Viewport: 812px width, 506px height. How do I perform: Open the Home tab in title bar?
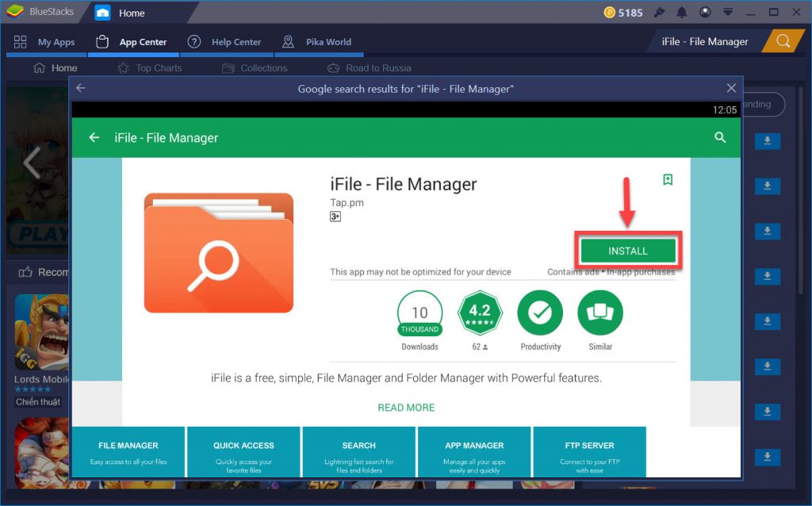(121, 13)
